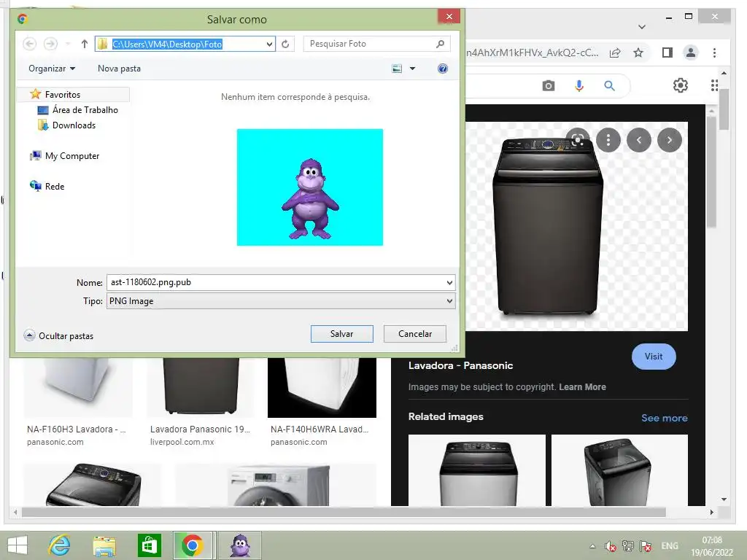Click the horizontal page scrollbar

343,513
